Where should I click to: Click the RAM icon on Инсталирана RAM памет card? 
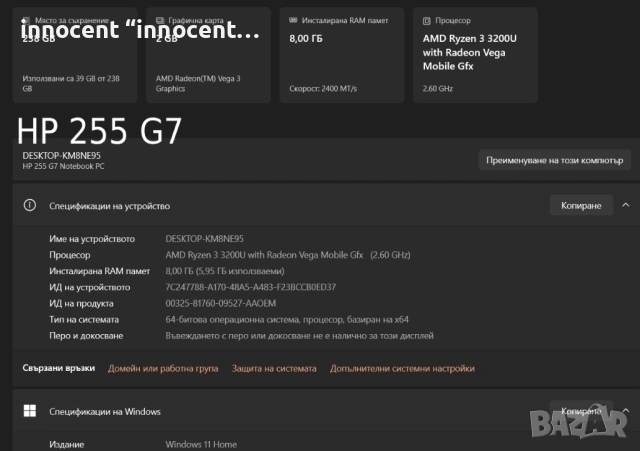[293, 20]
